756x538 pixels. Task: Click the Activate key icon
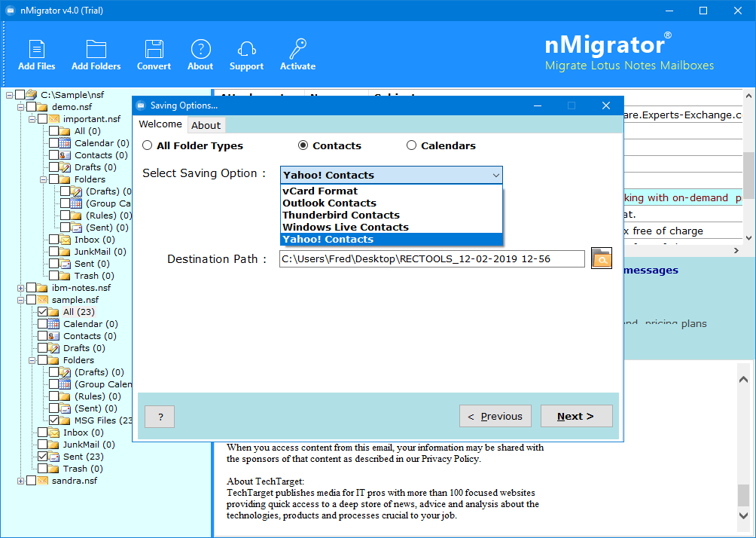tap(298, 49)
